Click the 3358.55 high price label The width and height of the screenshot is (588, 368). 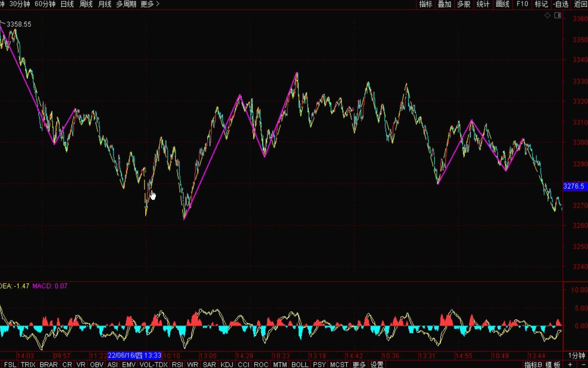tap(19, 24)
